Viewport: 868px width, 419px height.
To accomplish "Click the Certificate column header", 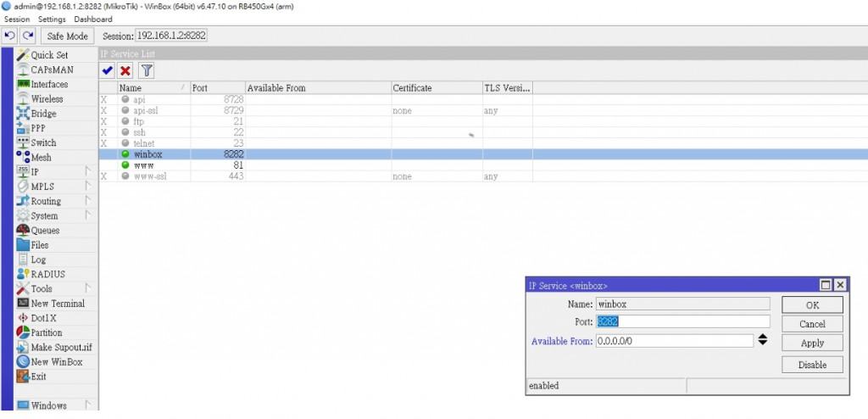I will [437, 87].
